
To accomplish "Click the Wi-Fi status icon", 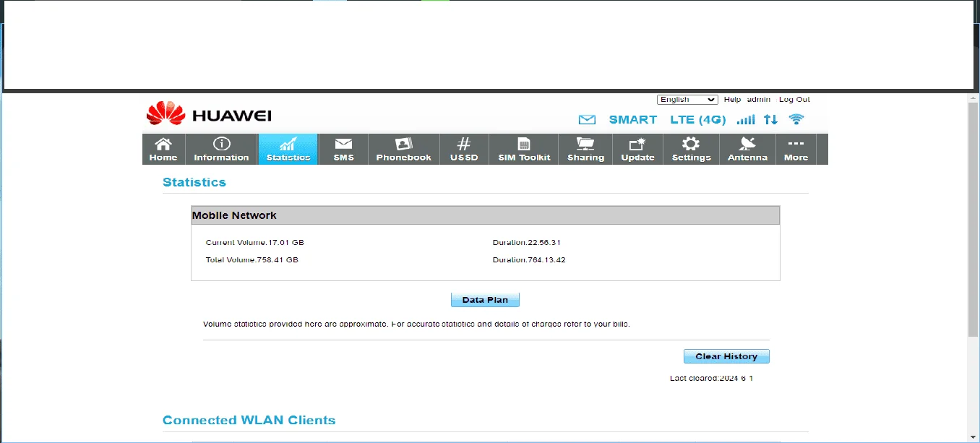I will pyautogui.click(x=796, y=119).
